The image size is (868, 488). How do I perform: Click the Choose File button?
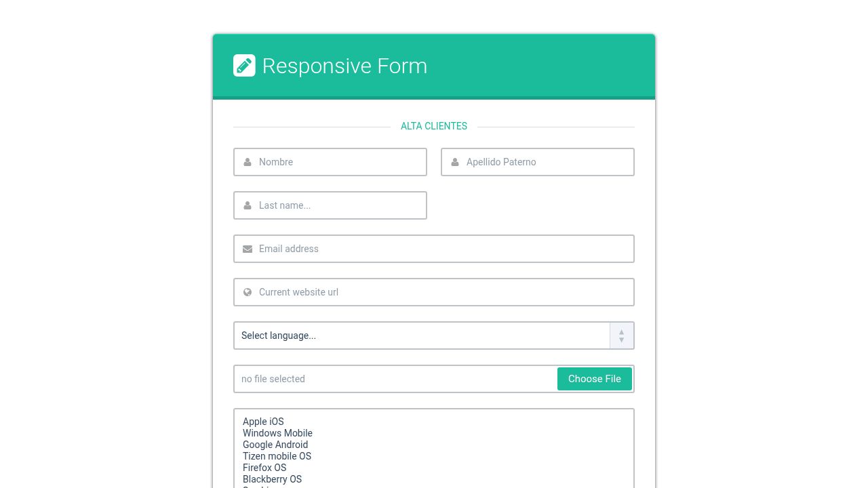595,379
